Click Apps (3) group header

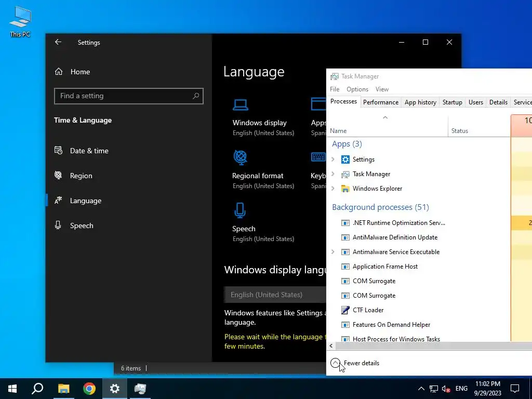coord(347,144)
